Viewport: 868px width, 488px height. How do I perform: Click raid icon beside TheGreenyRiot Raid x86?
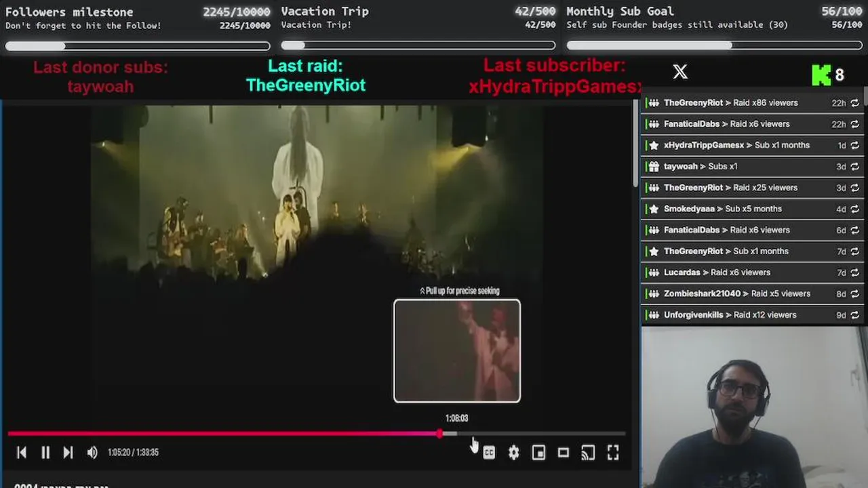(x=653, y=103)
